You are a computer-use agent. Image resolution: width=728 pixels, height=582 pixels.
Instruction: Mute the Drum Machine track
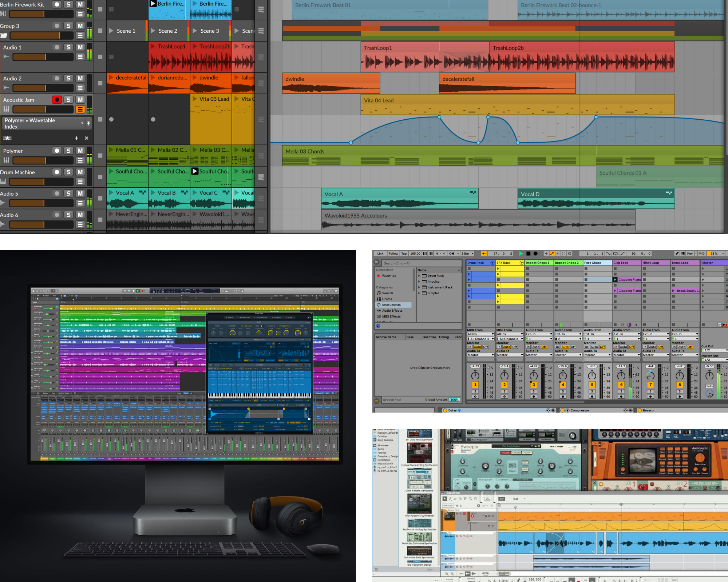click(80, 172)
